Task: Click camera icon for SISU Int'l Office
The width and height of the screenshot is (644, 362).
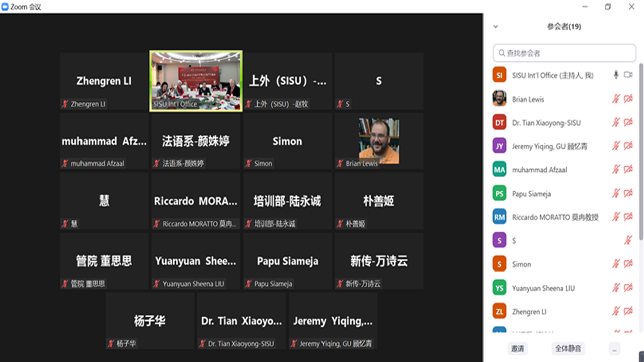Action: tap(628, 75)
